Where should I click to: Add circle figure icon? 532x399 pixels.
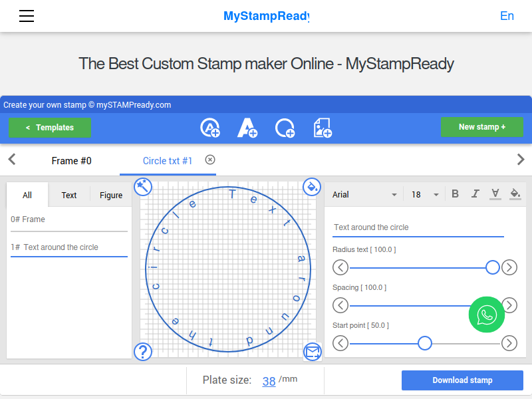[285, 128]
